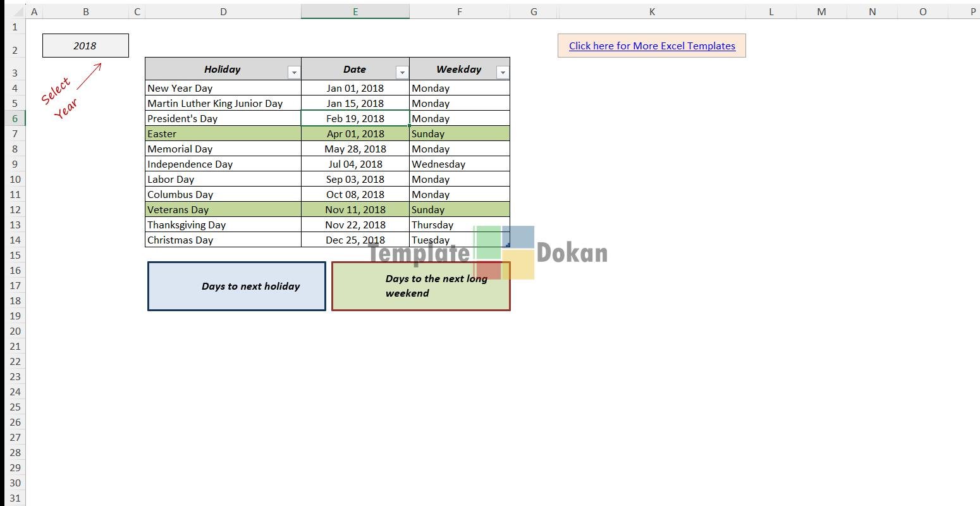Select the Days to next holiday box
The height and width of the screenshot is (506, 980).
tap(236, 287)
